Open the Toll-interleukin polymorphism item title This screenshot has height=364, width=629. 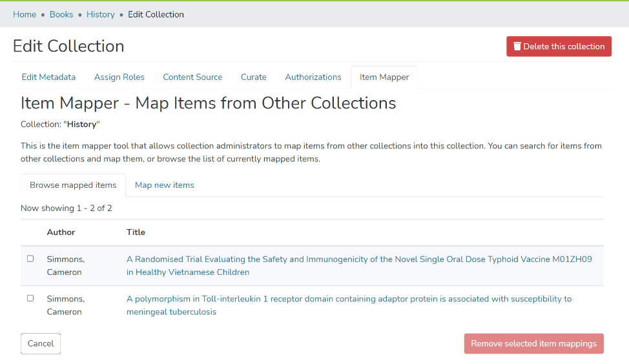point(349,299)
